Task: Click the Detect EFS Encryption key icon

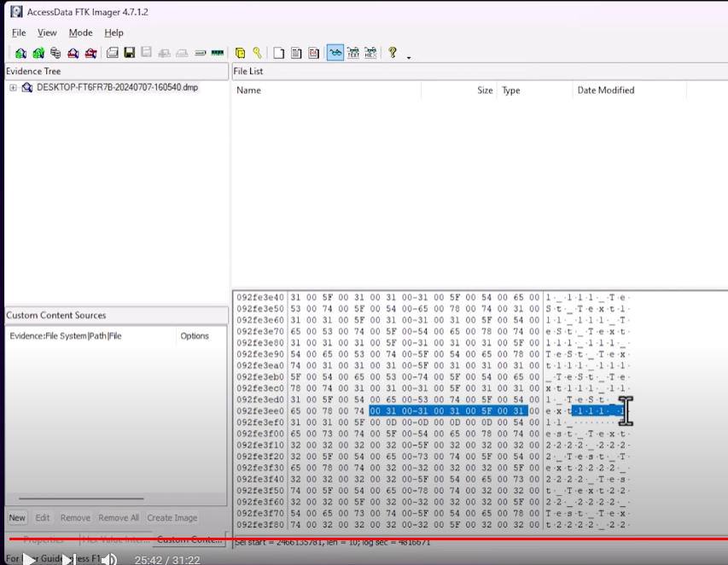Action: (257, 52)
